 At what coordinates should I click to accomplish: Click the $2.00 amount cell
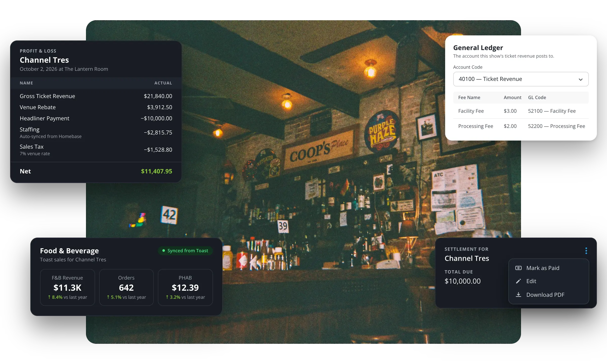pos(510,126)
